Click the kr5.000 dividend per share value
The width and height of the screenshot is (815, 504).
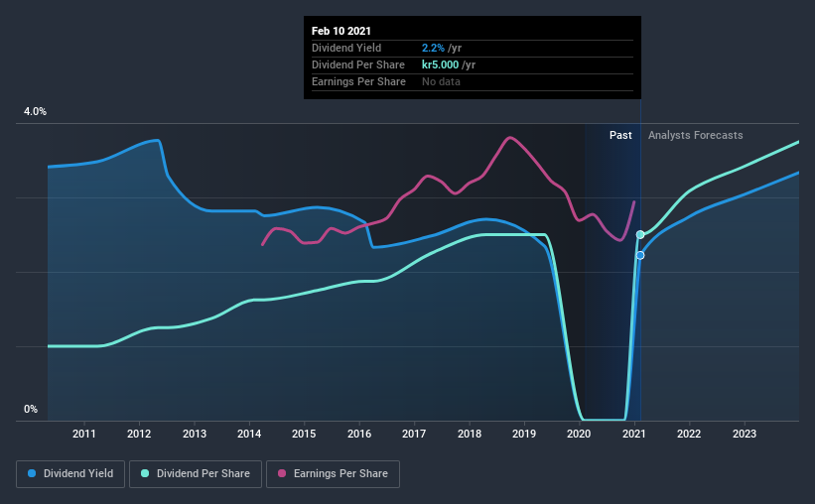[440, 64]
